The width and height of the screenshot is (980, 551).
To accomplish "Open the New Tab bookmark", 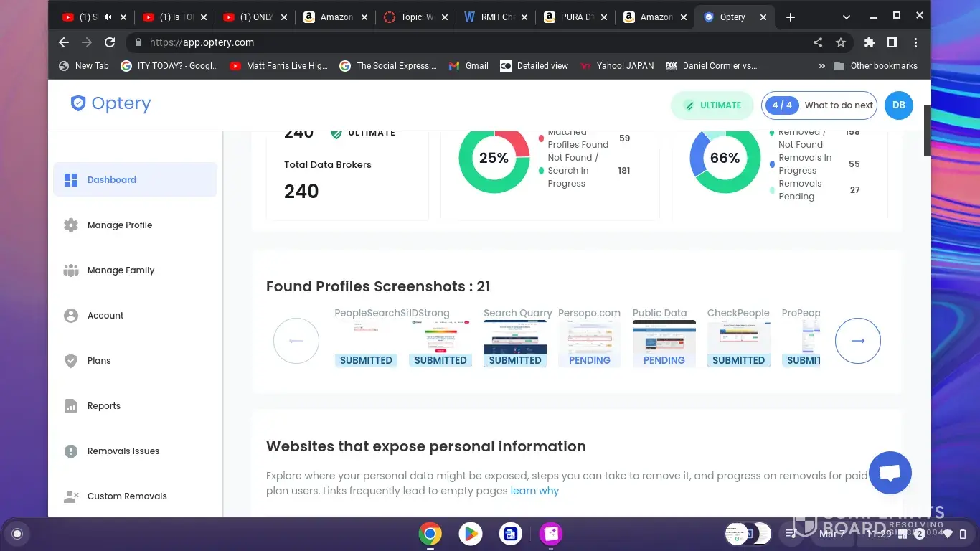I will click(84, 66).
